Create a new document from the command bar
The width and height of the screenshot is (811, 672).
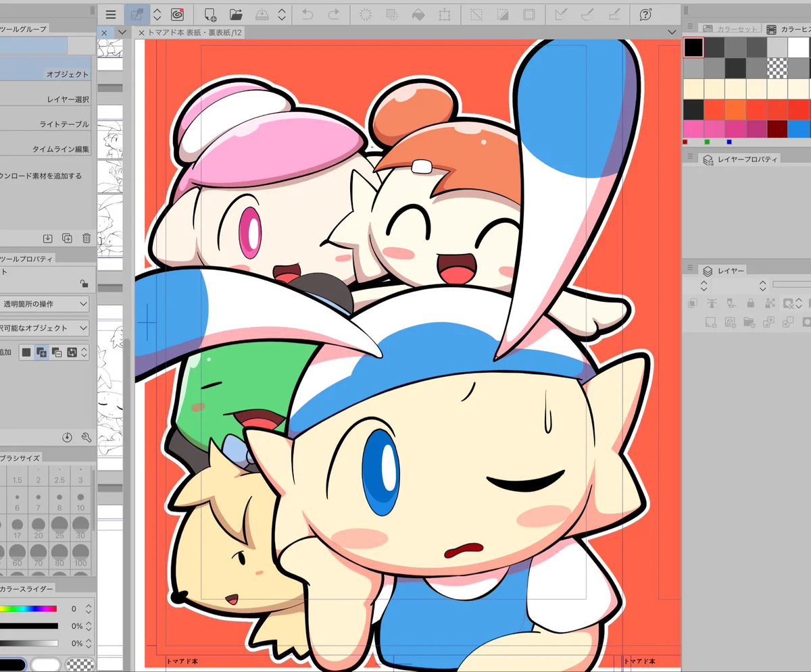(x=210, y=14)
